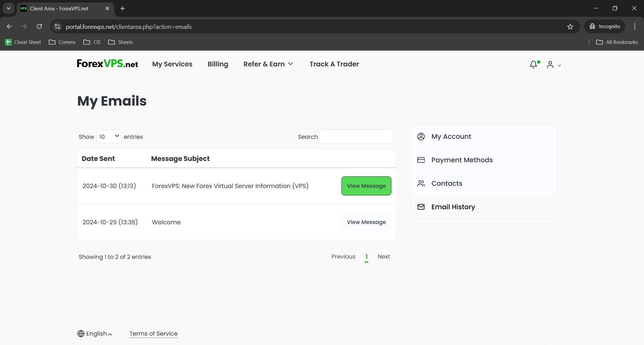The width and height of the screenshot is (644, 345).
Task: Go to the Next page of emails
Action: 384,256
